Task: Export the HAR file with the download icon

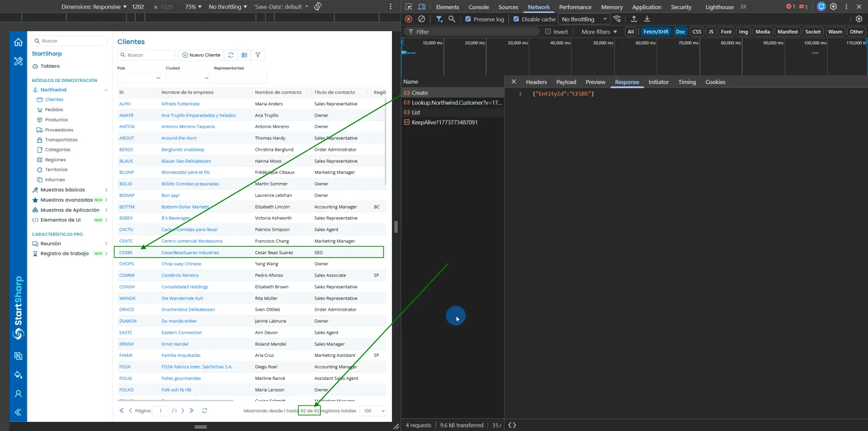Action: pyautogui.click(x=647, y=19)
